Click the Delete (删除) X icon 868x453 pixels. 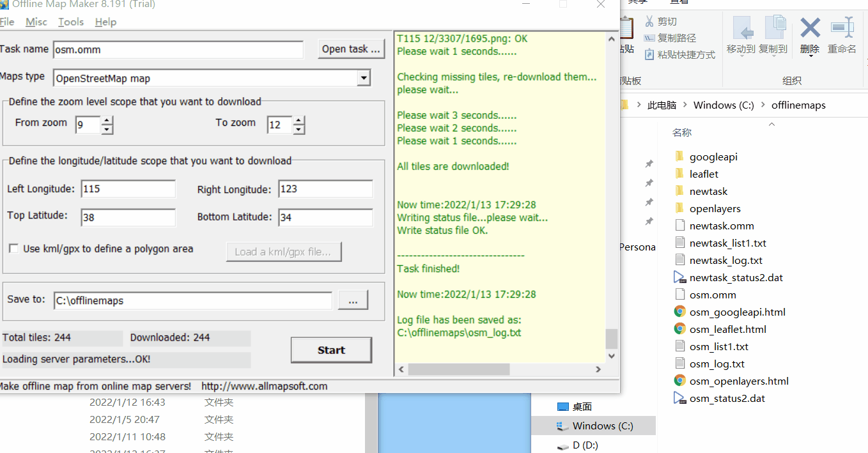pos(810,27)
